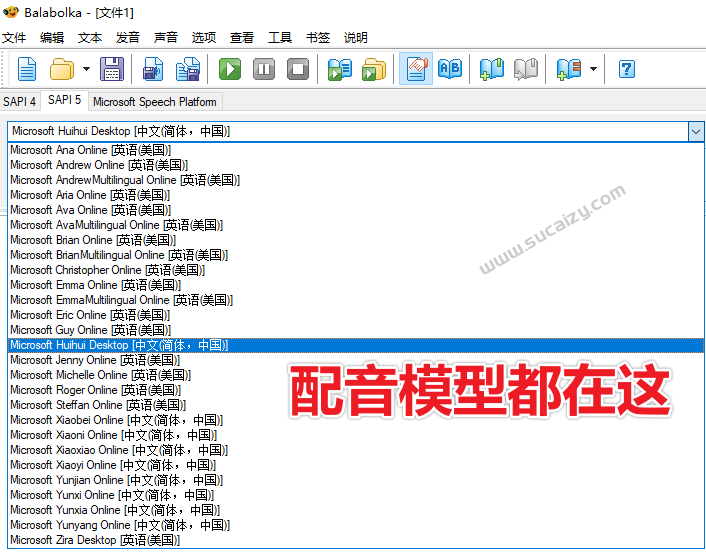Image resolution: width=706 pixels, height=552 pixels.
Task: Start reading with green Play button
Action: tap(230, 69)
